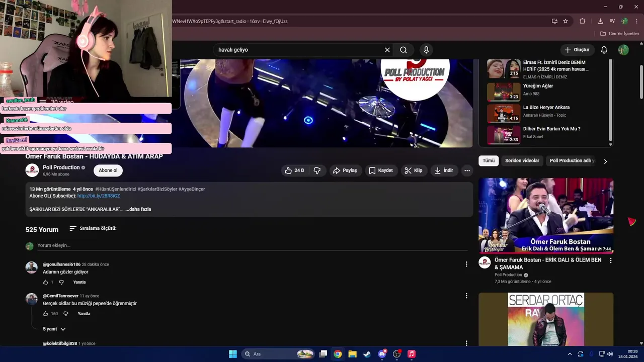Open the ERİK DALI & ÖLEM BEN thumbnail
644x362 pixels.
click(x=546, y=216)
